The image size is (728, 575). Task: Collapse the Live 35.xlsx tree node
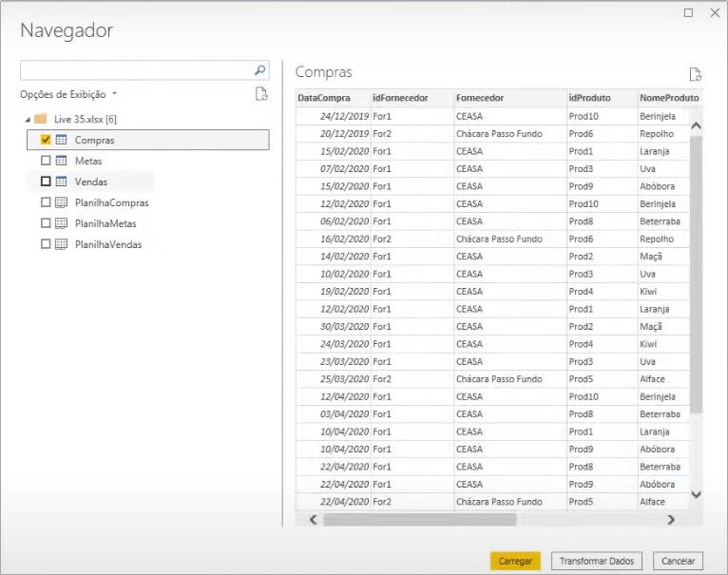(28, 120)
